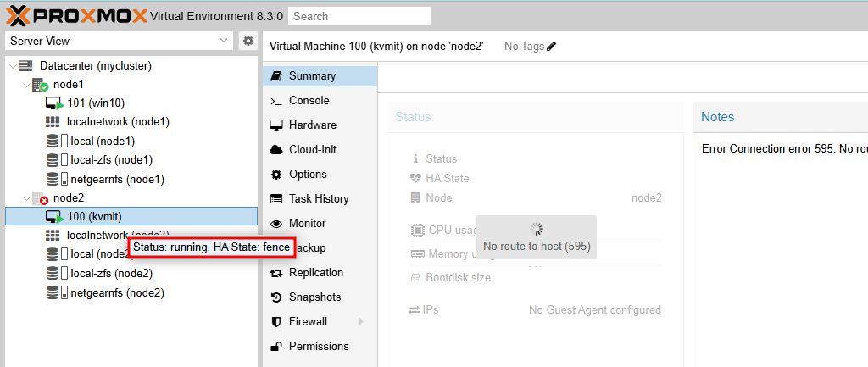This screenshot has width=868, height=367.
Task: Expand the Firewall submenu arrow
Action: tap(361, 321)
